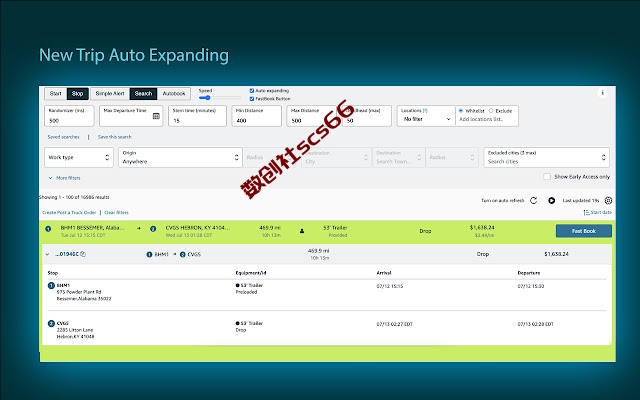Screen dimensions: 640x400
Task: Switch to Autobook mode
Action: coord(174,93)
